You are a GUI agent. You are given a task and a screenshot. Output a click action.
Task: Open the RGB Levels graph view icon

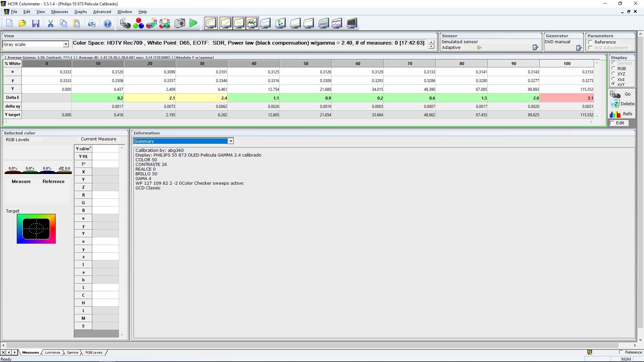(x=252, y=23)
